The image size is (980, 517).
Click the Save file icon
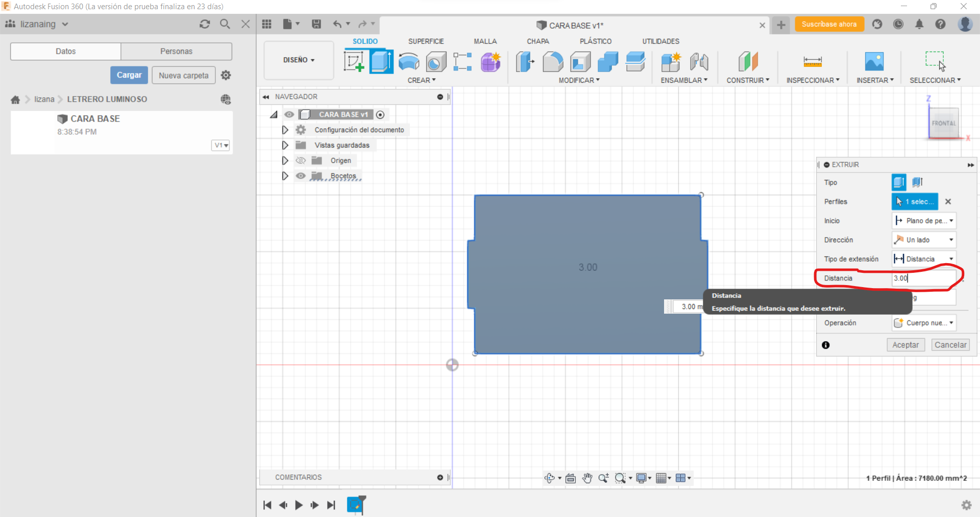point(316,24)
